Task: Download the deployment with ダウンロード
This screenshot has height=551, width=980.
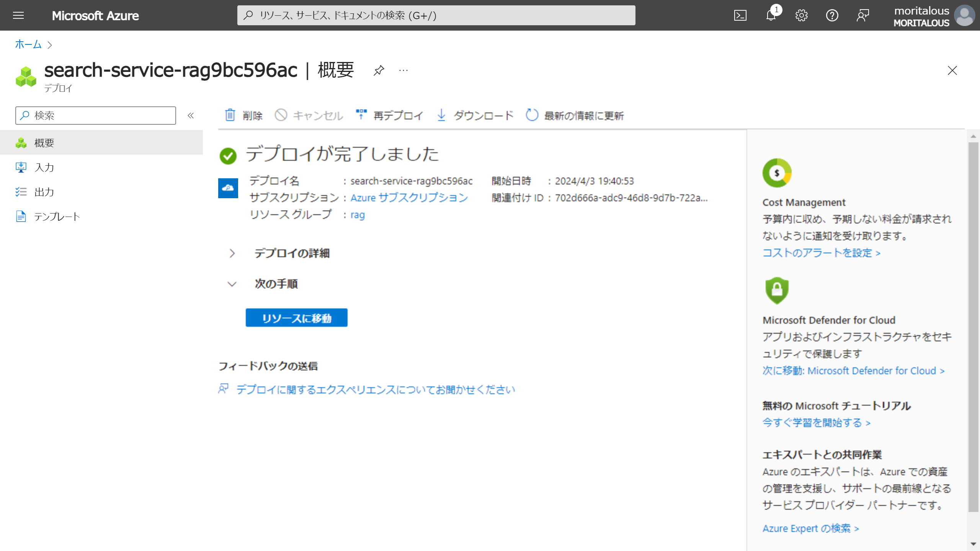Action: 475,116
